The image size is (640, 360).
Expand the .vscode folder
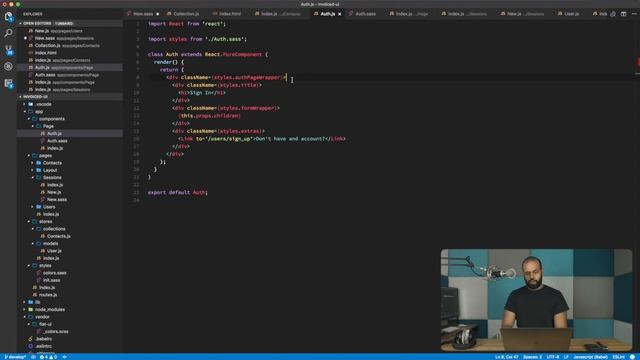tap(24, 104)
